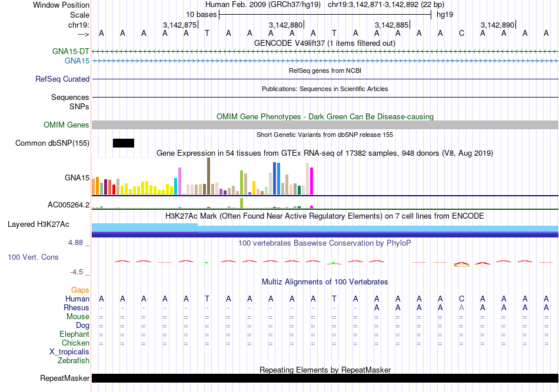Click the Short Genetic Variants dbSNP title
Screen dimensions: 559x392
click(325, 135)
